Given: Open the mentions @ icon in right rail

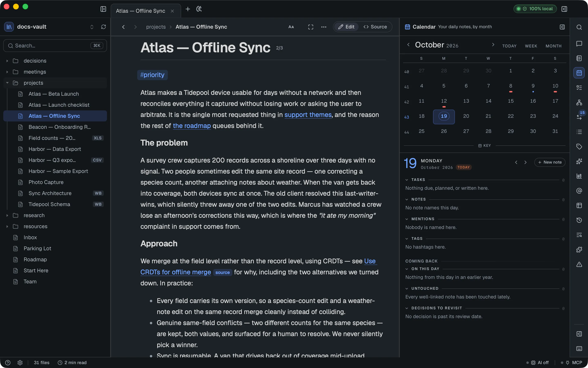Looking at the screenshot, I should (579, 191).
